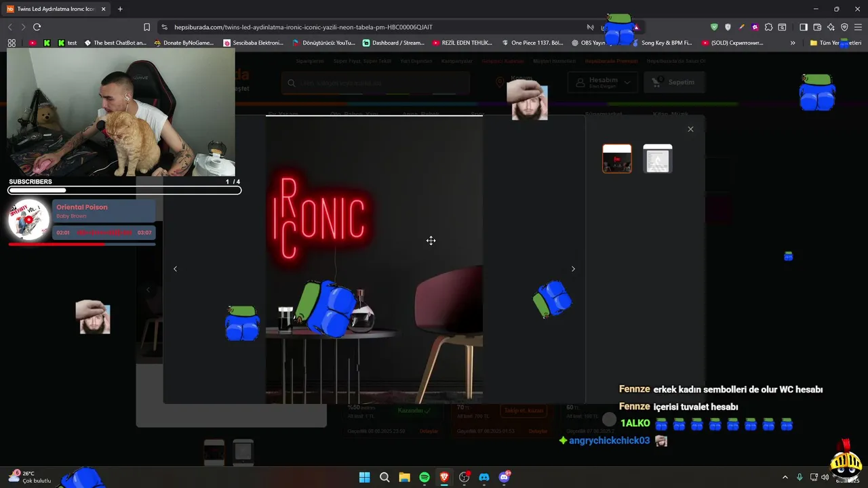Image resolution: width=868 pixels, height=488 pixels.
Task: Open the 'test' bookmark
Action: [x=67, y=43]
